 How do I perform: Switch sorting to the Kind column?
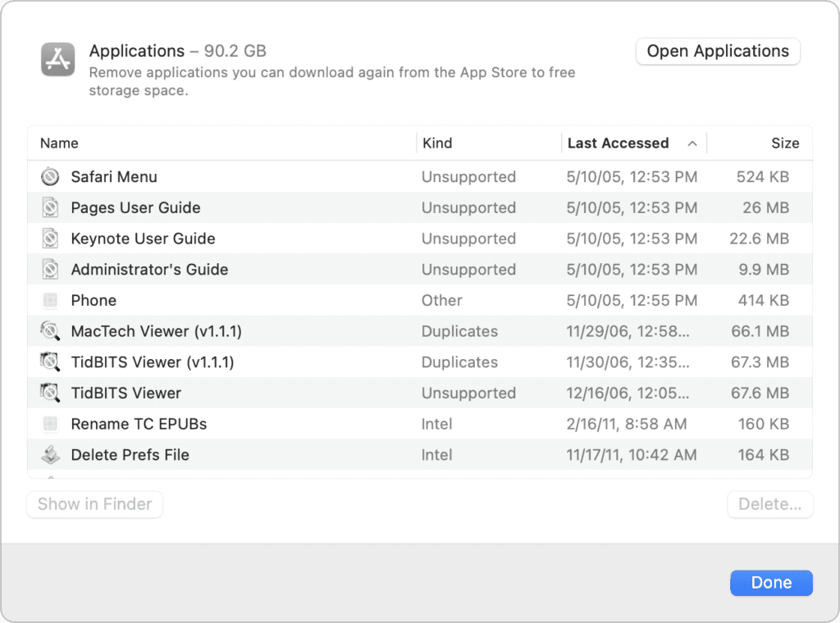437,143
